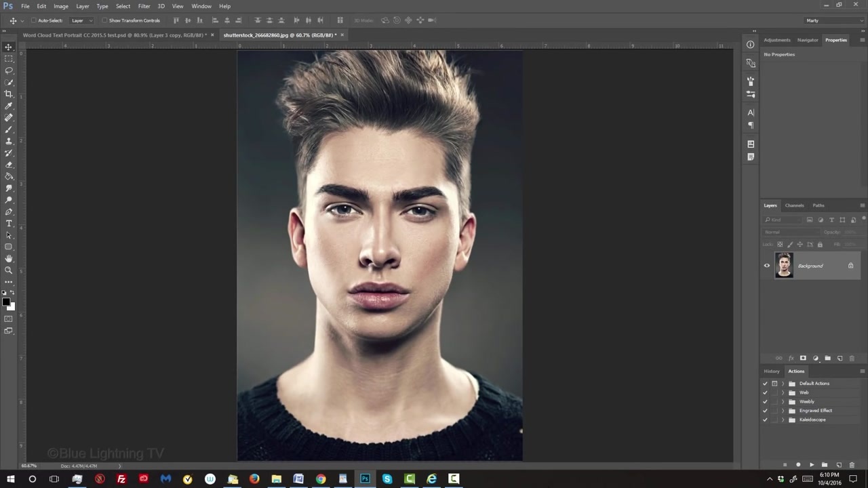Open Edit Toolbar three-dots button
Screen dimensions: 868x488
(x=9, y=281)
